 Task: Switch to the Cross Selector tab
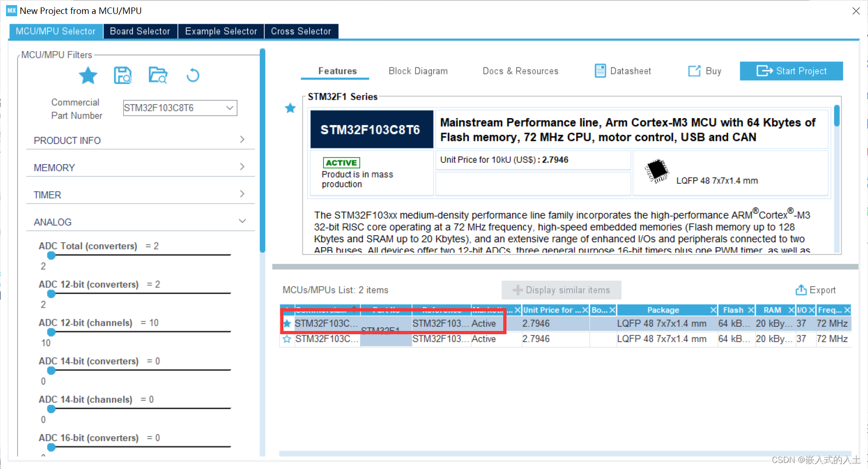[301, 31]
